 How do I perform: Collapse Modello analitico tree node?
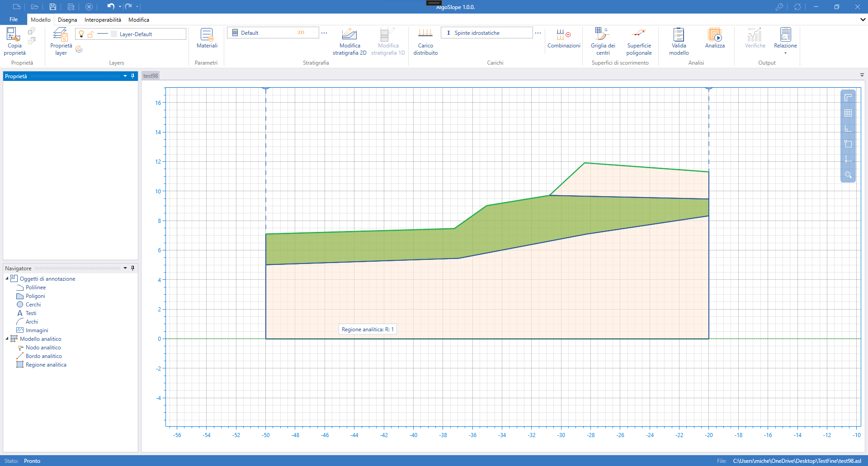7,339
